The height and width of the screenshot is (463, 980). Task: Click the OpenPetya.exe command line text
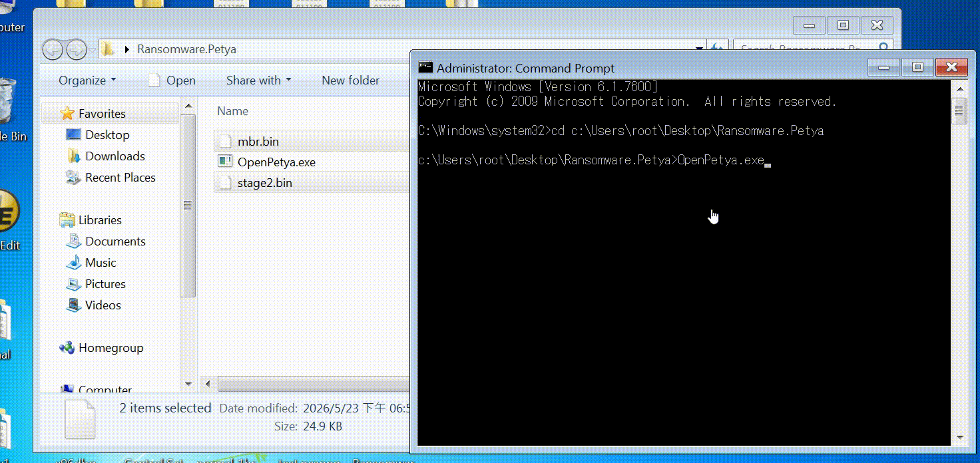(x=721, y=160)
